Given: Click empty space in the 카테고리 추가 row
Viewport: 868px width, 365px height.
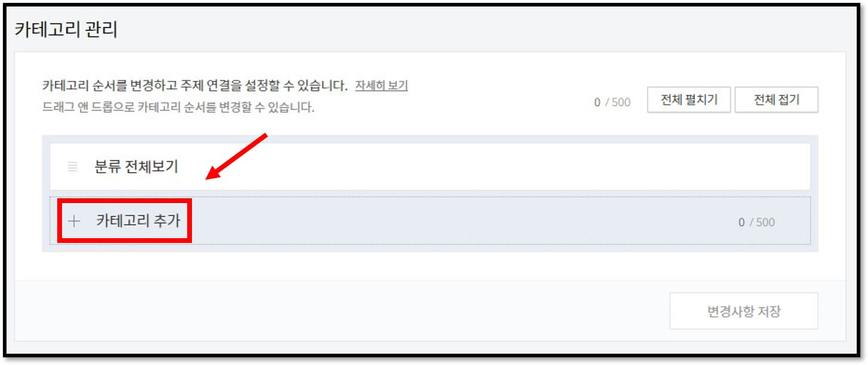Looking at the screenshot, I should (459, 221).
